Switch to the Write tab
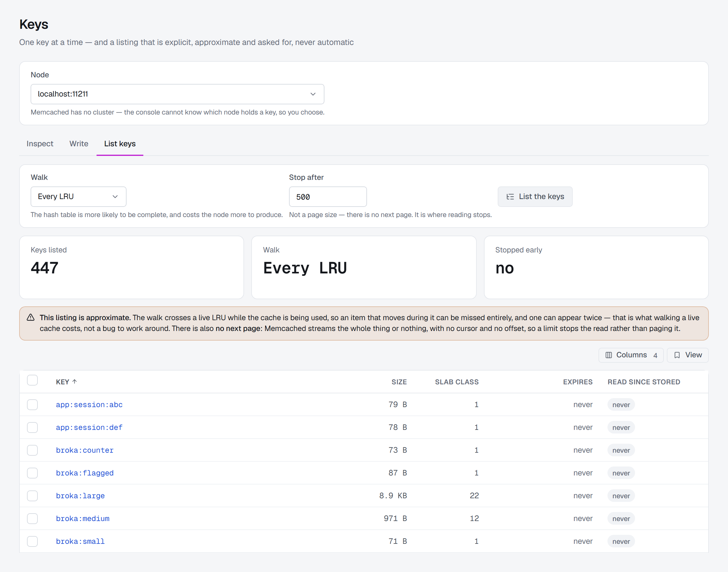728x572 pixels. (79, 144)
